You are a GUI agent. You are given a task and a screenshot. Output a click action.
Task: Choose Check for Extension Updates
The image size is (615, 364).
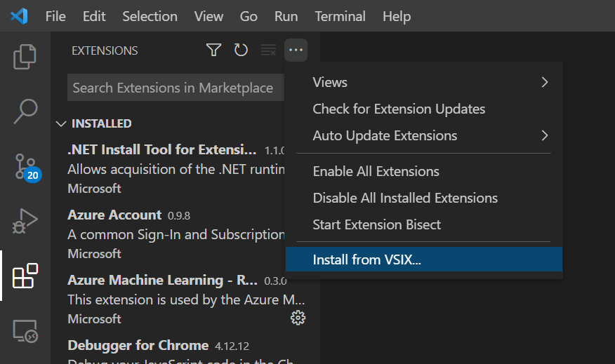[424, 109]
